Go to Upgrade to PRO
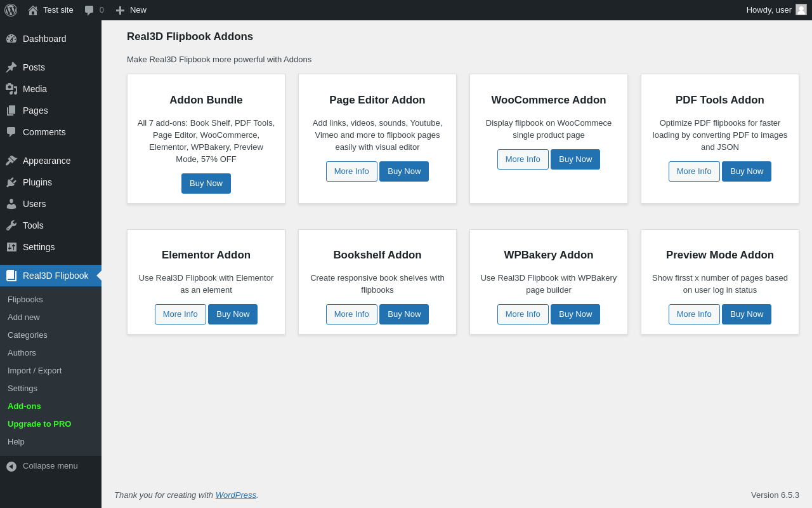Viewport: 812px width, 508px height. click(x=39, y=424)
